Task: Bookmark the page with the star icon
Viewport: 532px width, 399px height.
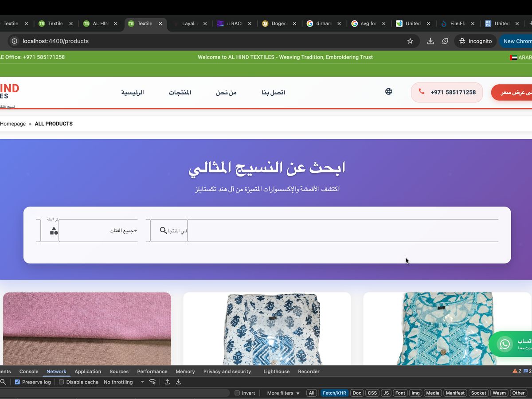Action: coord(410,41)
